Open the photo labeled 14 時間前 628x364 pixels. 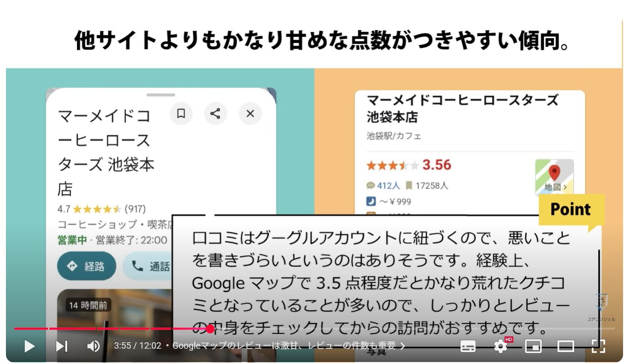click(x=88, y=305)
